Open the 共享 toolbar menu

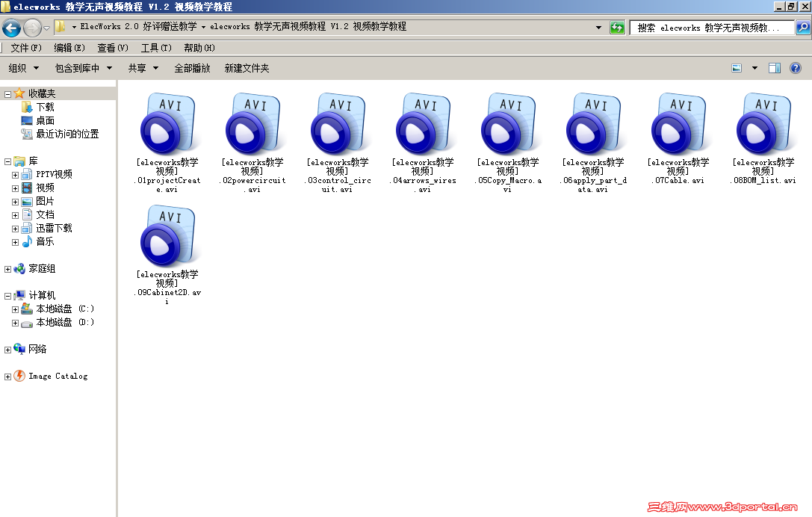(143, 69)
